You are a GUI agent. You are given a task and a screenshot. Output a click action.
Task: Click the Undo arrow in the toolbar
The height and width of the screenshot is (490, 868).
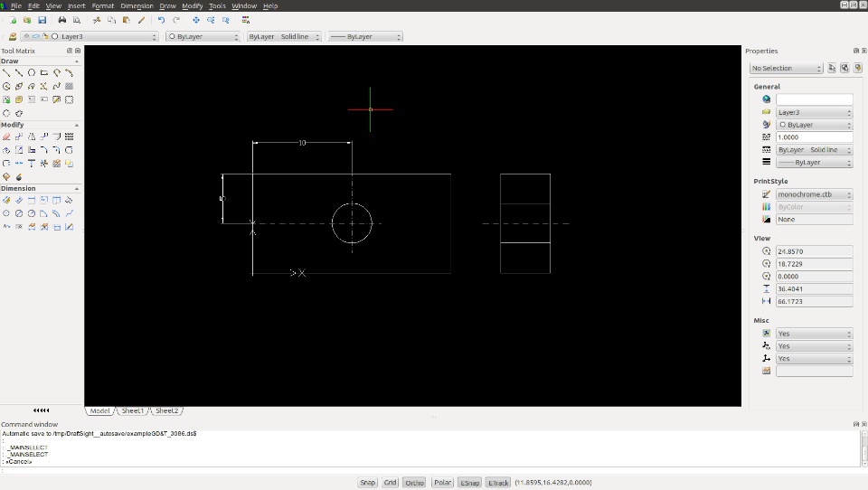161,20
